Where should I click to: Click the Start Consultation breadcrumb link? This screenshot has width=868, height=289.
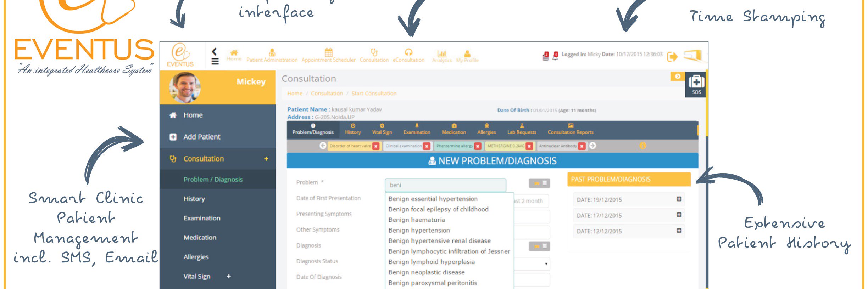pos(374,93)
